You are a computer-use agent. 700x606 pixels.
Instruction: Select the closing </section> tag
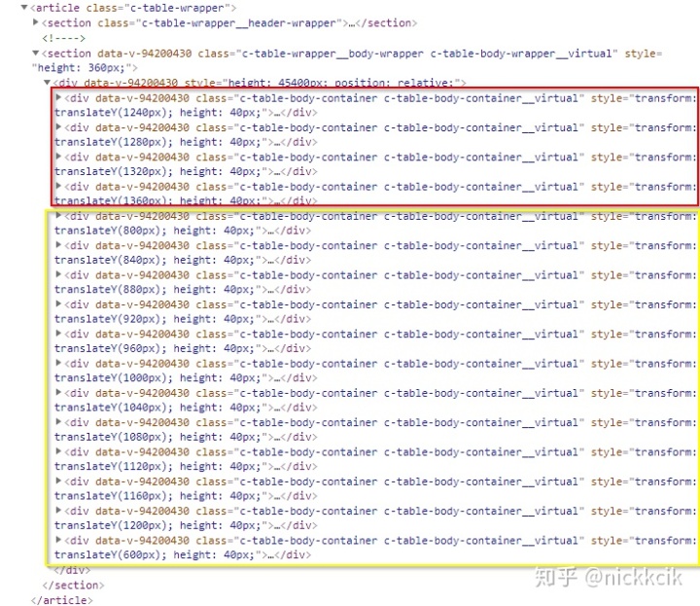(x=73, y=585)
